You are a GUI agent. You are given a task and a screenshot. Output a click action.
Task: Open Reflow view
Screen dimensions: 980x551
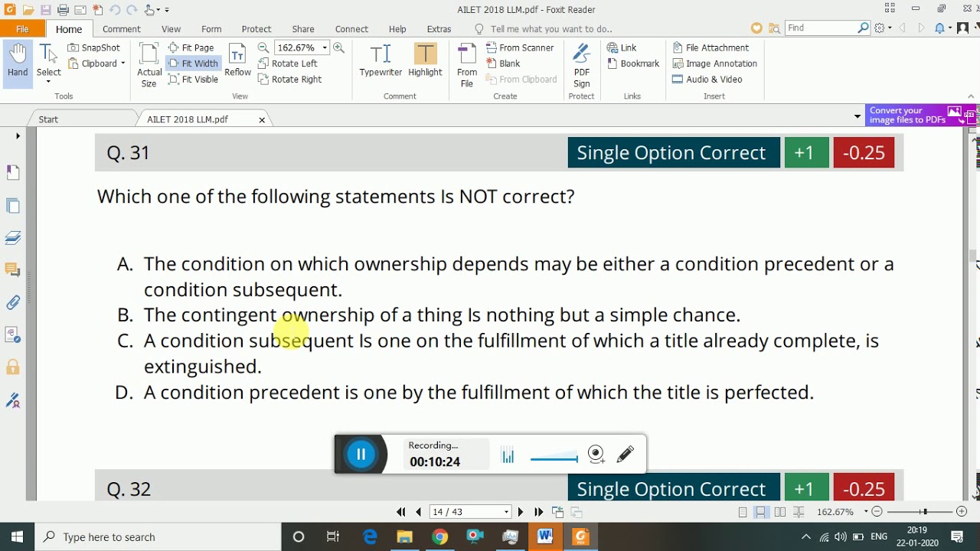[237, 61]
